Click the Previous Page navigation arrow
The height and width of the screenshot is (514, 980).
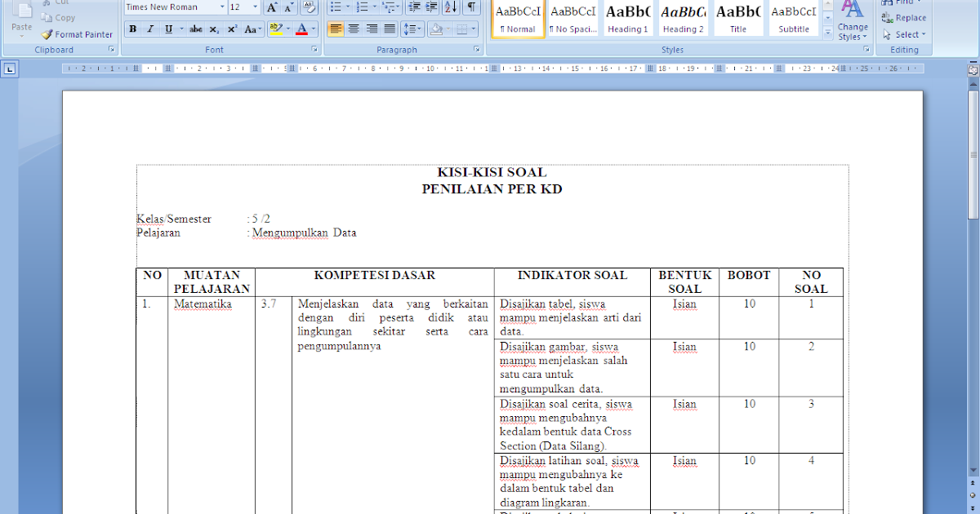coord(973,483)
